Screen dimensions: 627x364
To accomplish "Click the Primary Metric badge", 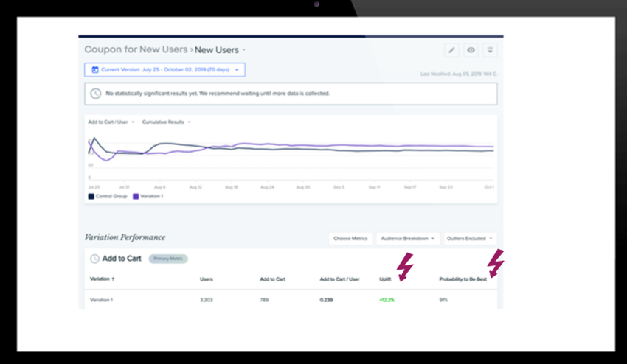I will pos(168,259).
